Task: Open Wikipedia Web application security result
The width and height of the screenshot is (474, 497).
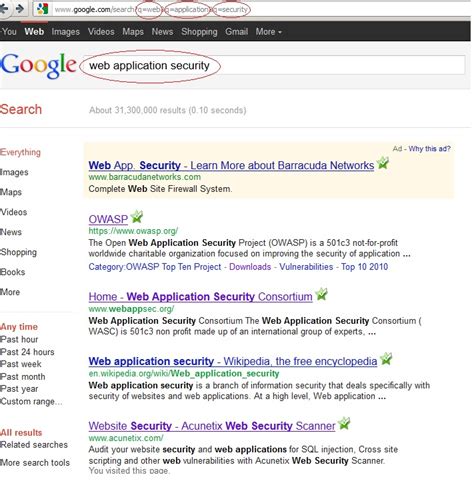Action: click(233, 361)
